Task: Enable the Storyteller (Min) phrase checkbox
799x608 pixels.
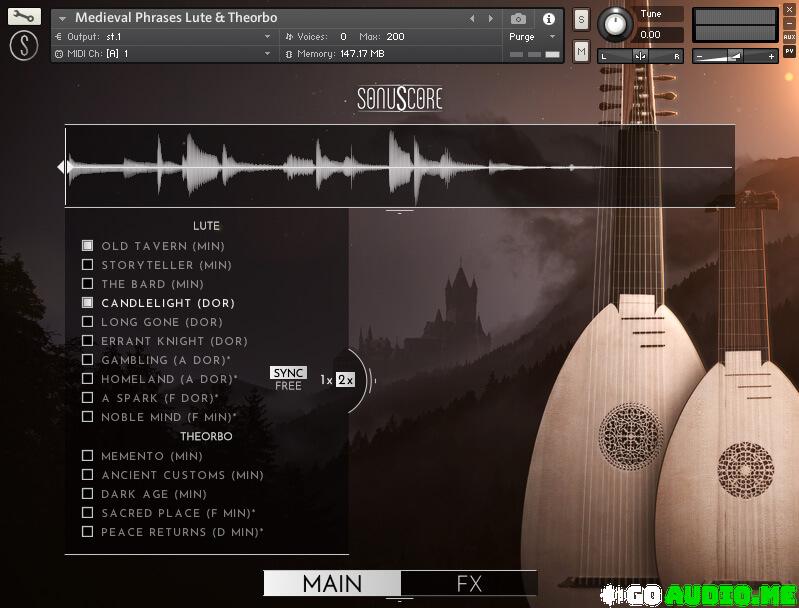Action: click(x=88, y=265)
